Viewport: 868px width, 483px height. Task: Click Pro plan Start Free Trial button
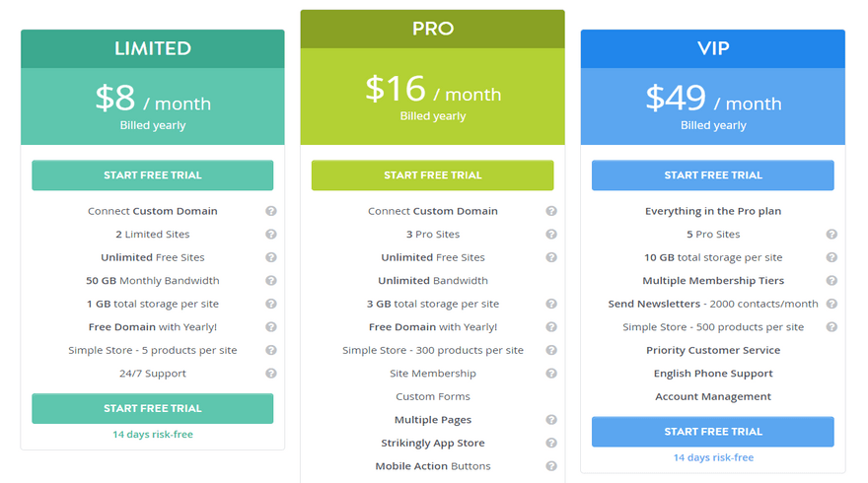point(432,175)
